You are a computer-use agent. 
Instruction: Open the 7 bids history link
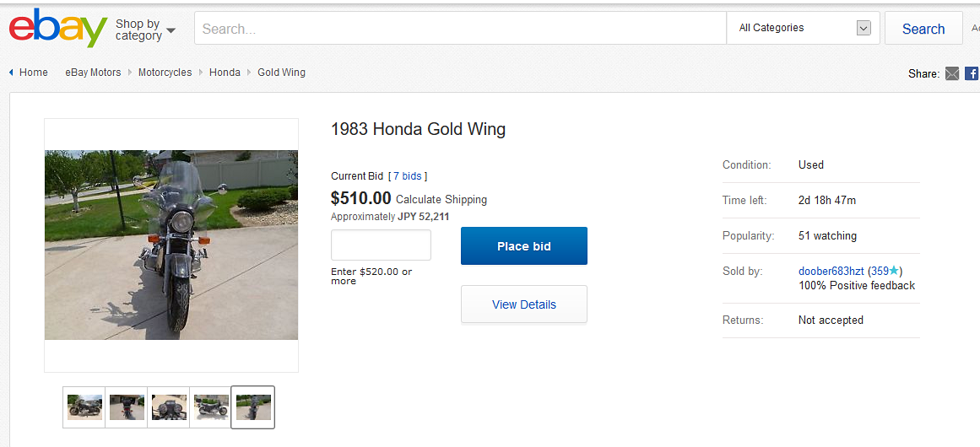click(x=407, y=176)
